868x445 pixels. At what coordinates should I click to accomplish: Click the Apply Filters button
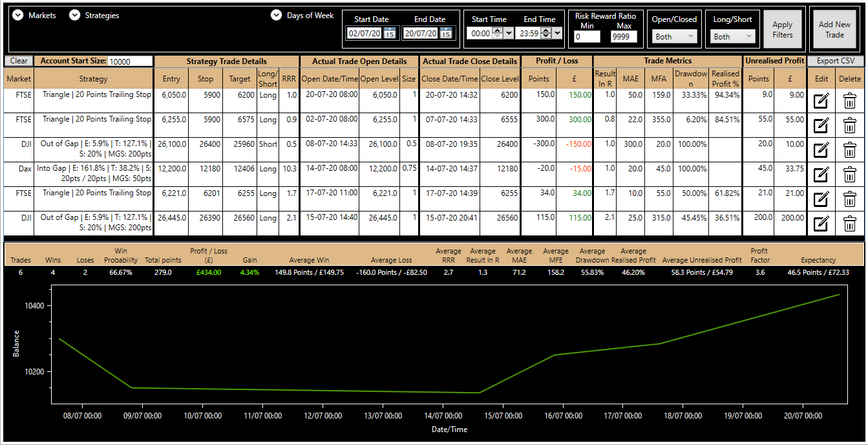[783, 30]
